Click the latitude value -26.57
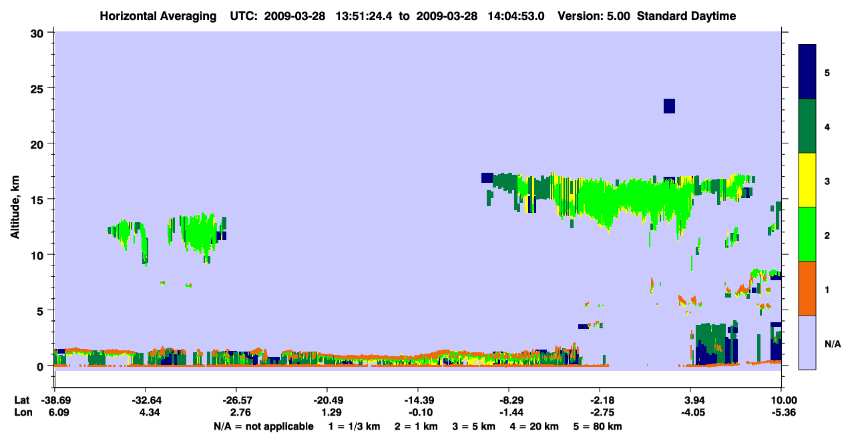This screenshot has height=445, width=868. pos(236,400)
